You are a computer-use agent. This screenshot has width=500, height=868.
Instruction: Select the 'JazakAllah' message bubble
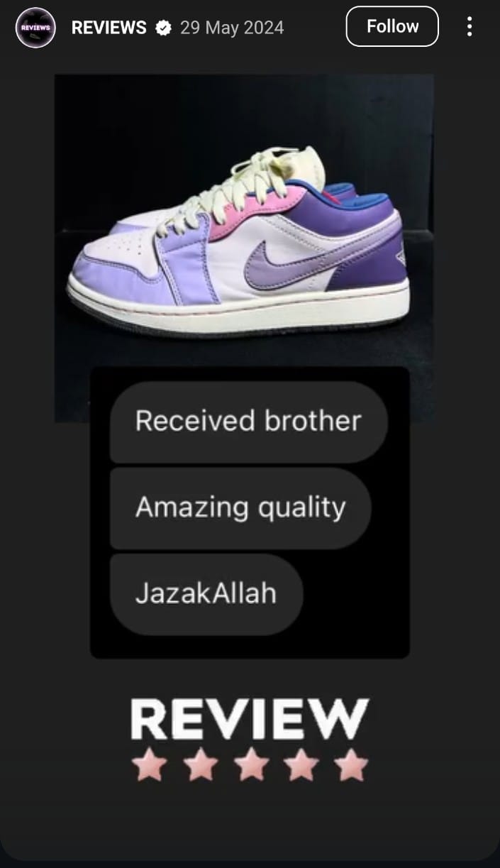[x=206, y=594]
